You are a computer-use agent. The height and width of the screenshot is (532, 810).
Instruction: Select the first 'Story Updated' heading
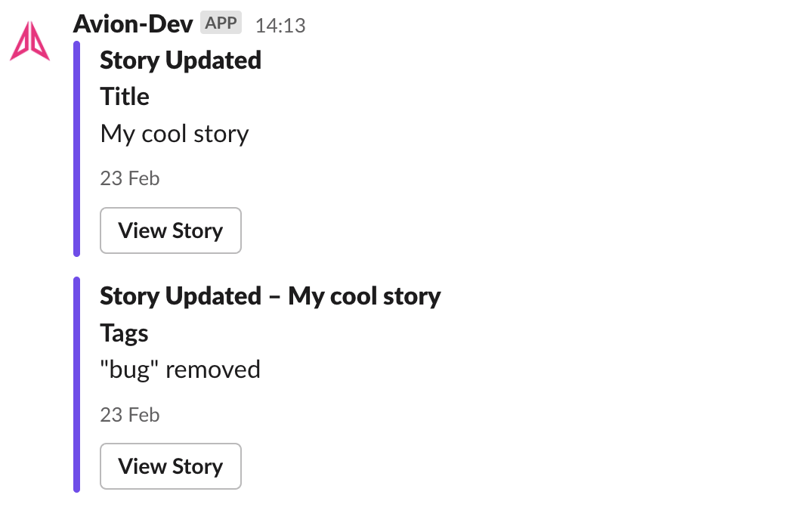181,60
